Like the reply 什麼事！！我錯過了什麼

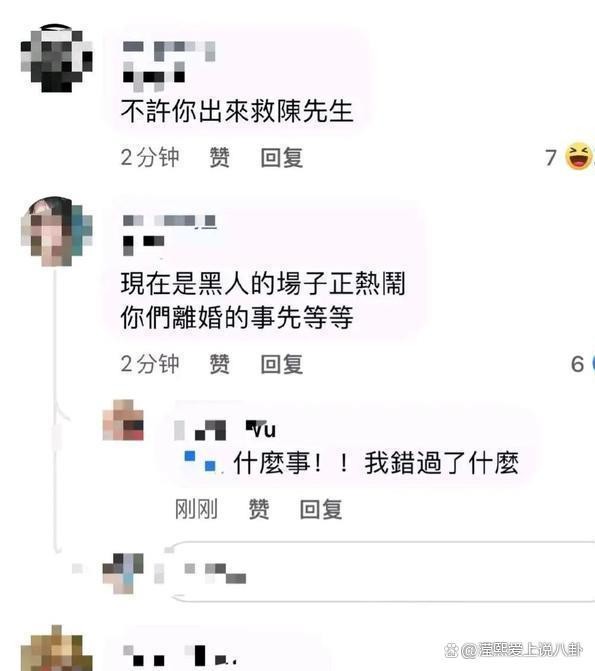259,509
